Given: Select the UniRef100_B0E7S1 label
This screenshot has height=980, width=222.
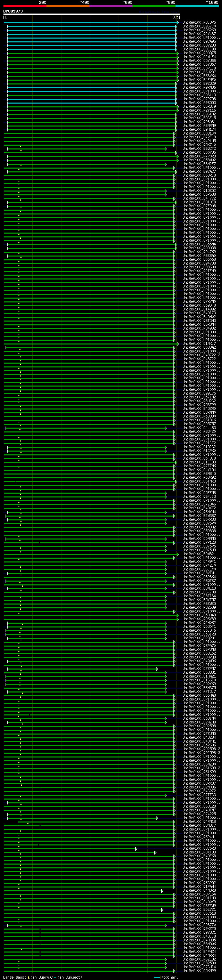Looking at the screenshot, I should pyautogui.click(x=199, y=910).
